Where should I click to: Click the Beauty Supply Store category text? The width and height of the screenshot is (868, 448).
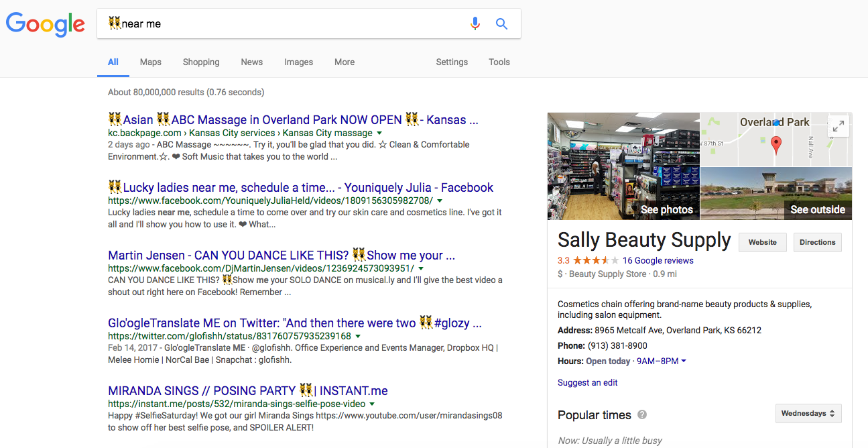608,274
